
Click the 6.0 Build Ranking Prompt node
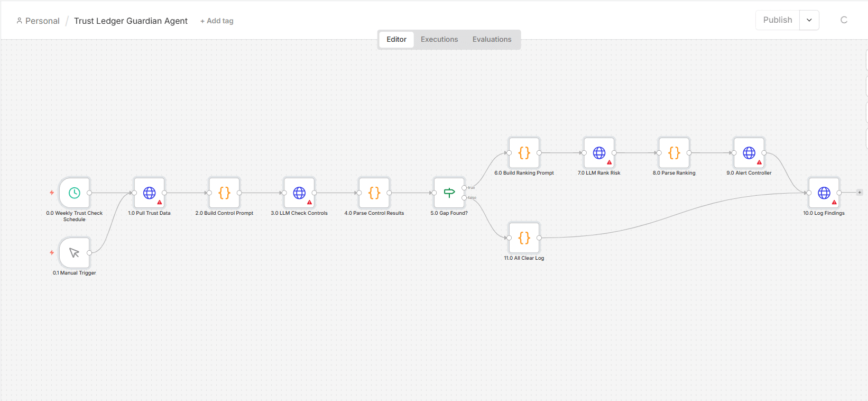point(524,153)
